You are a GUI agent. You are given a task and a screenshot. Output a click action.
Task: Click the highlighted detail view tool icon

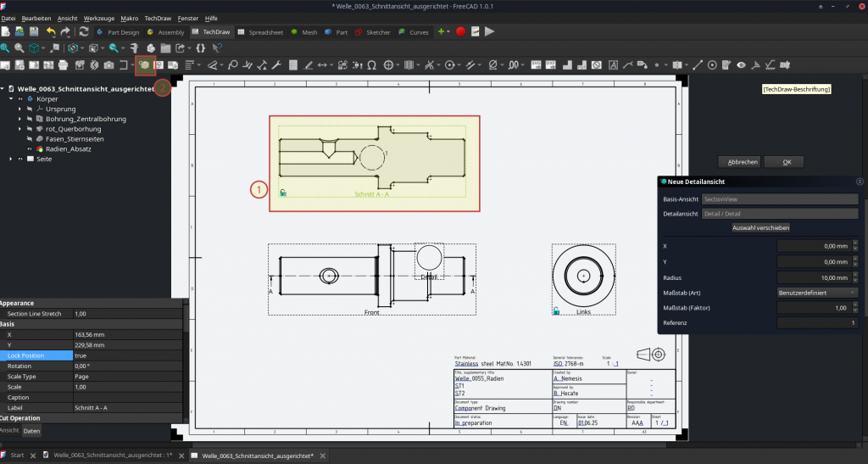tap(145, 64)
